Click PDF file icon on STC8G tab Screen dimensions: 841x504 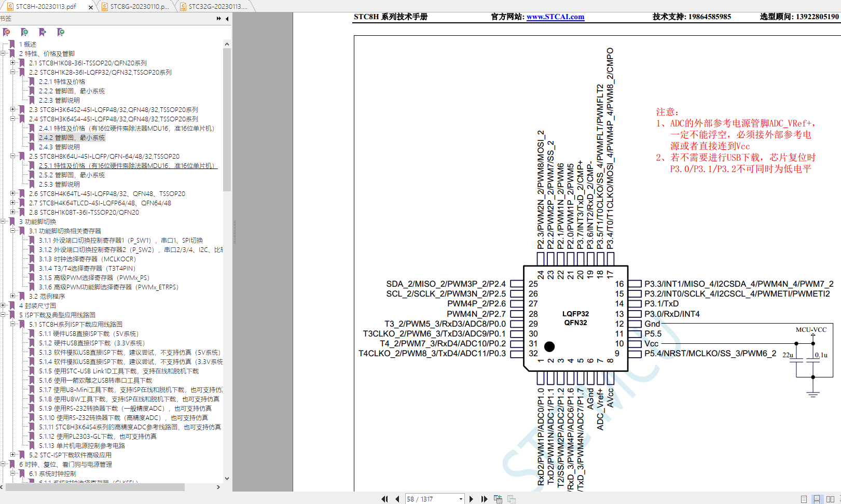click(x=104, y=6)
